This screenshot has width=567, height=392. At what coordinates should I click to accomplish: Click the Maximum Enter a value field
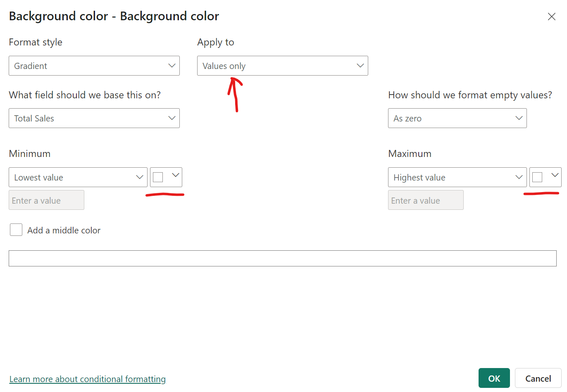426,200
